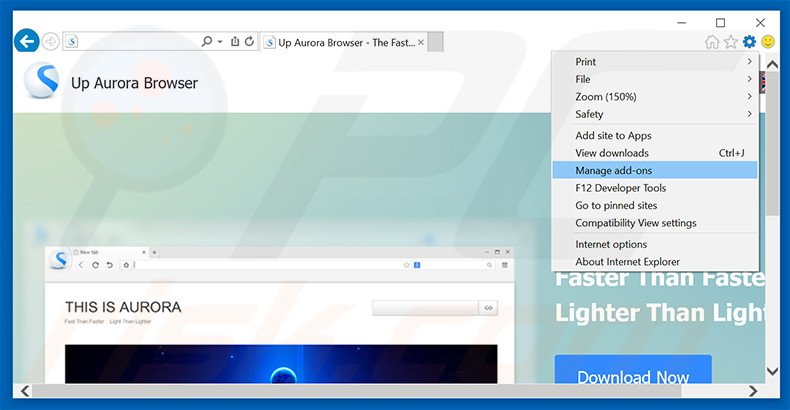The image size is (790, 410).
Task: Open Favorites star icon
Action: pyautogui.click(x=731, y=42)
